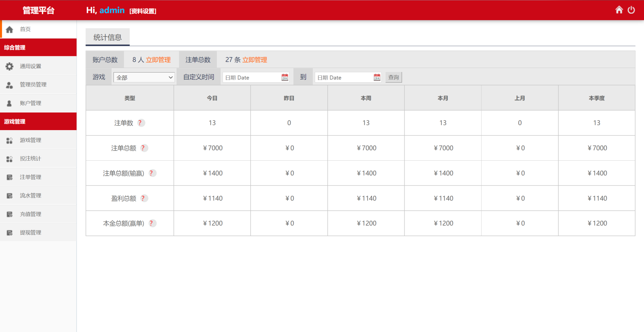644x332 pixels.
Task: Click 立即管理 link next to 27 条
Action: pos(255,60)
